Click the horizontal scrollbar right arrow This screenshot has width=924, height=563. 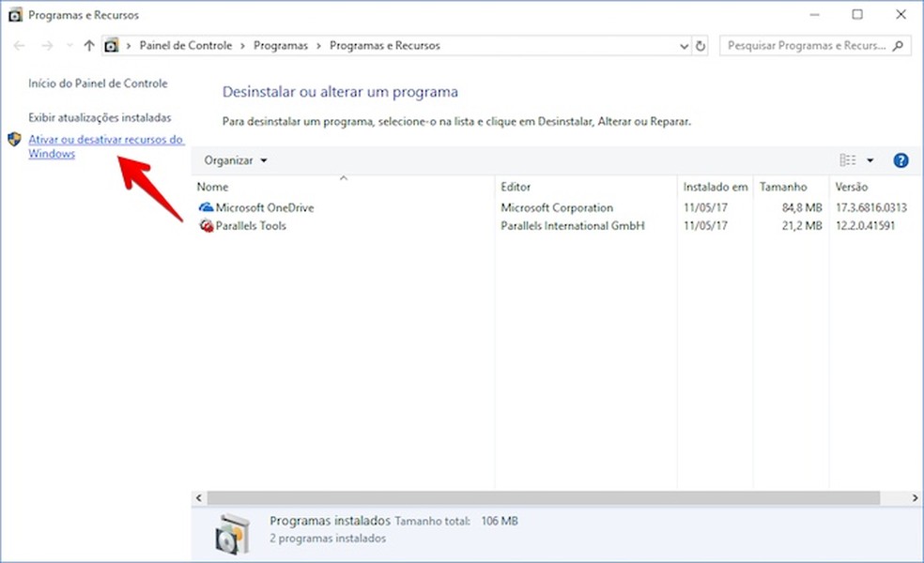pyautogui.click(x=916, y=498)
